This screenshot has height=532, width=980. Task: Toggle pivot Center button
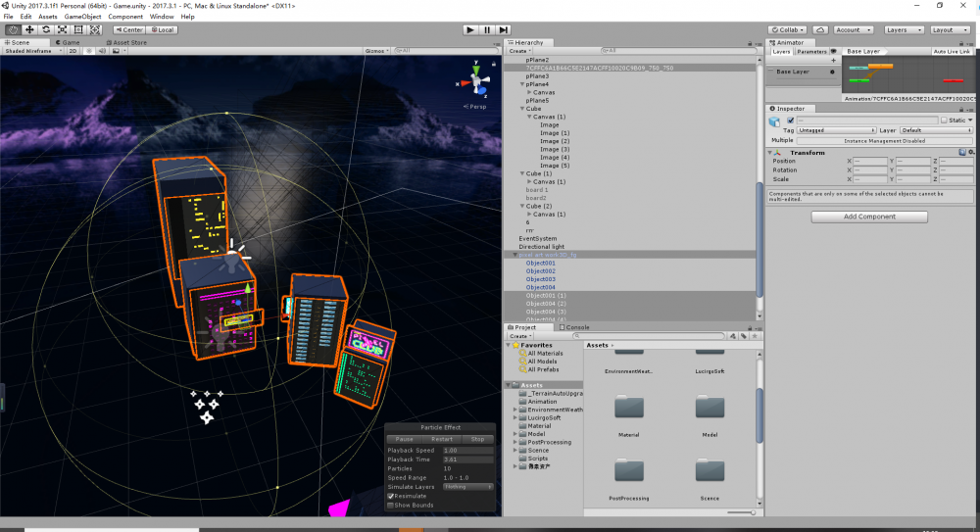[129, 29]
